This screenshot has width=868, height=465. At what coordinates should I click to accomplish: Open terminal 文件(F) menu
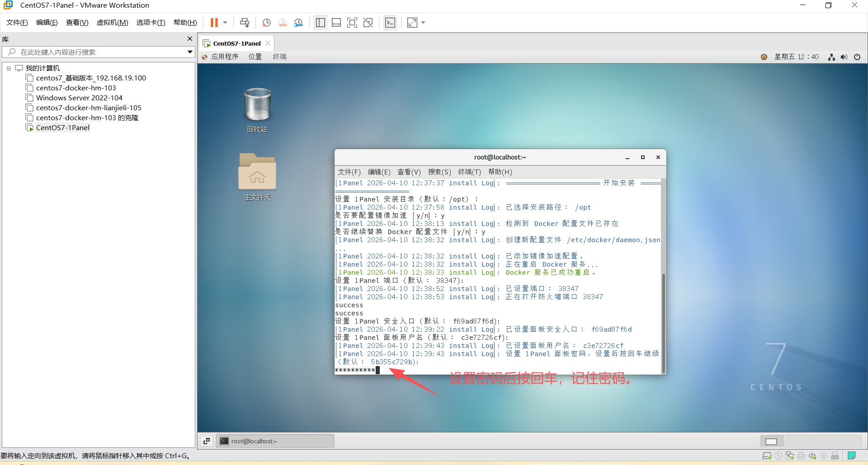[x=349, y=172]
